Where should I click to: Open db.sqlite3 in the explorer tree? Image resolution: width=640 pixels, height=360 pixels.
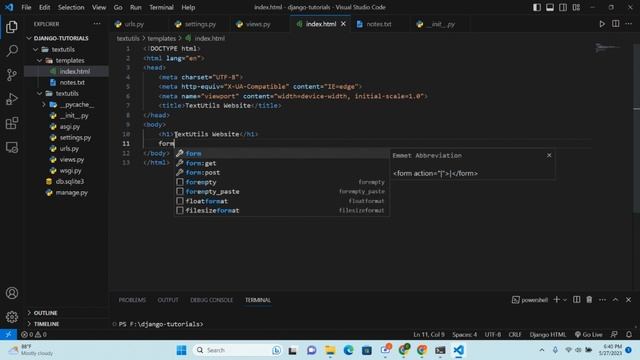[x=70, y=182]
